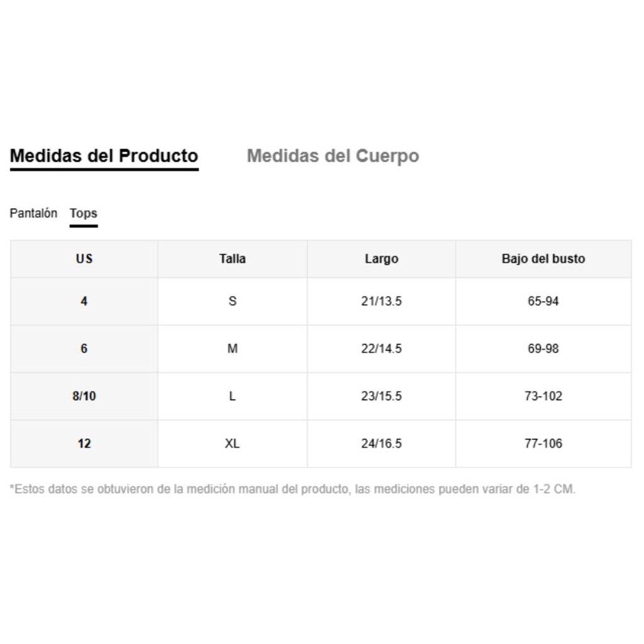Click the Bajo del busto header
The width and height of the screenshot is (644, 644).
[543, 258]
